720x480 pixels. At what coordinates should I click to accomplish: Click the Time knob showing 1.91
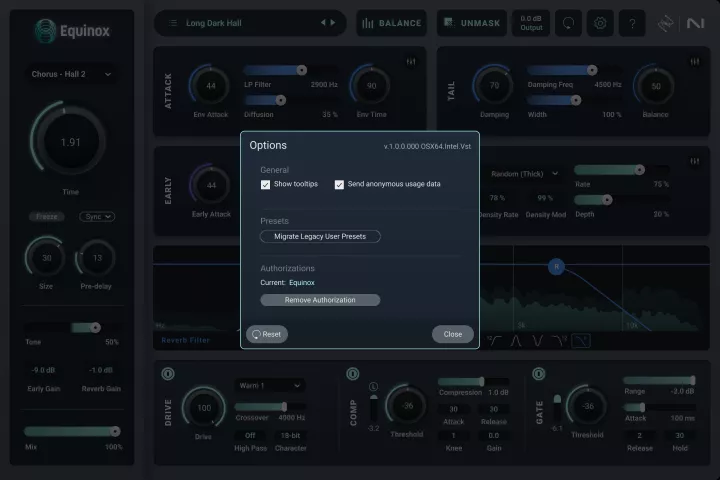pyautogui.click(x=70, y=142)
